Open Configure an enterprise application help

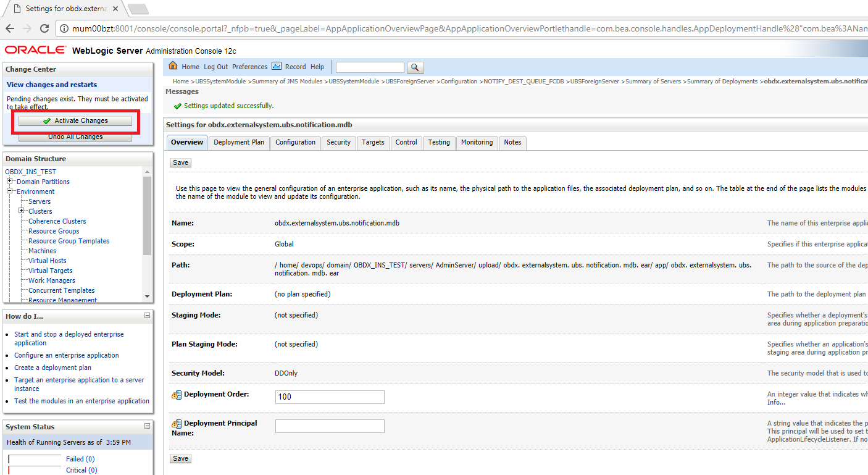[67, 355]
